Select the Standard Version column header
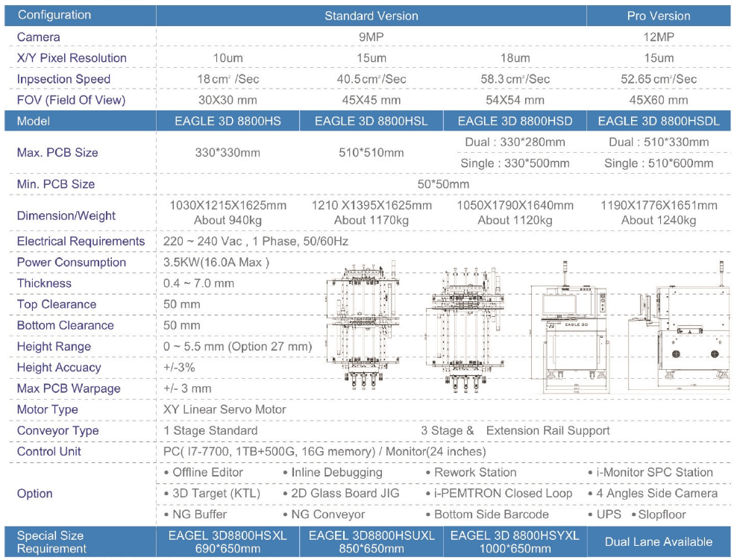Viewport: 737px width, 560px height. click(x=371, y=16)
